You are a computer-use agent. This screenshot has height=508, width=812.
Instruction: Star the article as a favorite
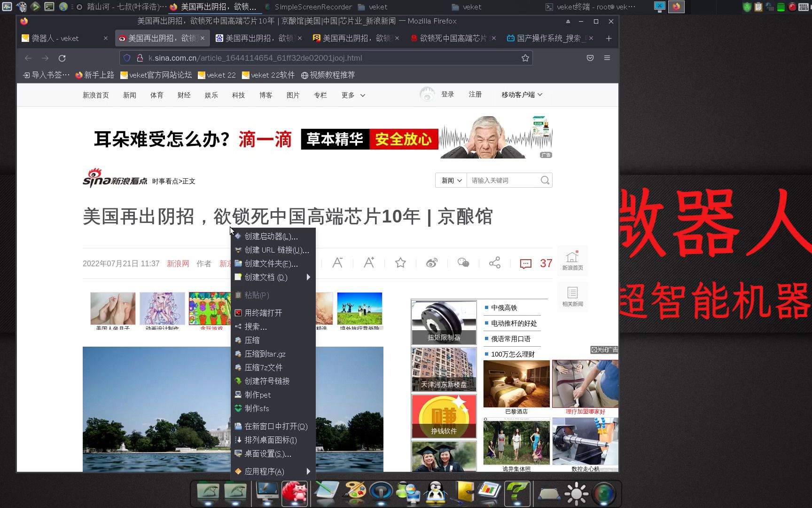click(x=400, y=263)
